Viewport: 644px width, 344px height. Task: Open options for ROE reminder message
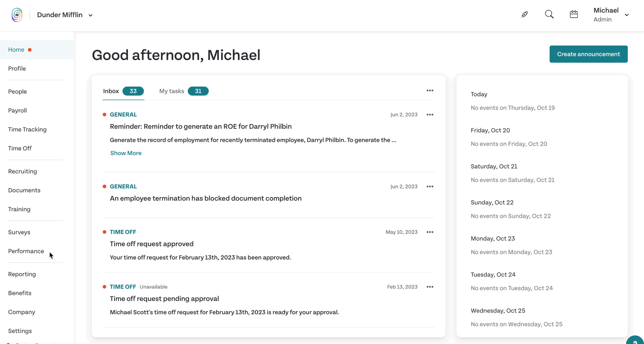pos(430,115)
